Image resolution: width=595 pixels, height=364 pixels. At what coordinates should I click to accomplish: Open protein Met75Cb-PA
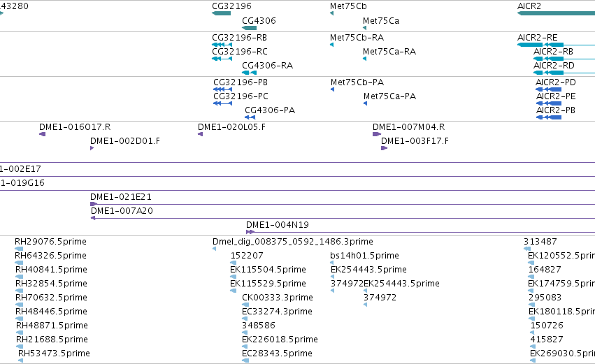(357, 82)
